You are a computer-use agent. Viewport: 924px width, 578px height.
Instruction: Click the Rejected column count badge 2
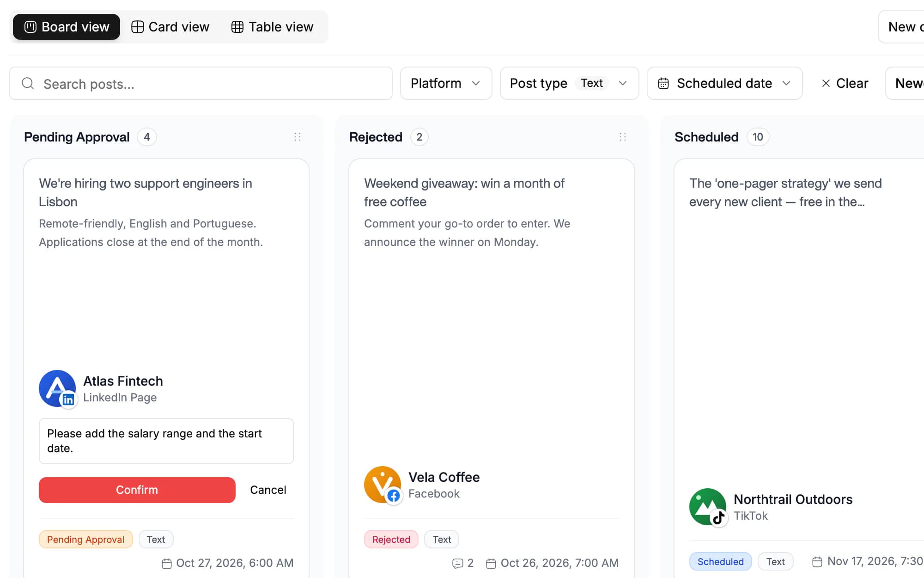[419, 137]
